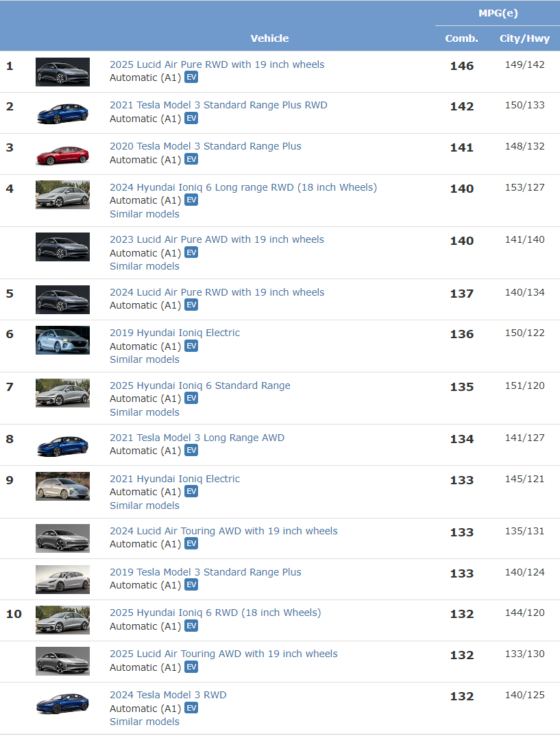Image resolution: width=560 pixels, height=736 pixels.
Task: Select the combined MPGe value '146'
Action: (x=462, y=66)
